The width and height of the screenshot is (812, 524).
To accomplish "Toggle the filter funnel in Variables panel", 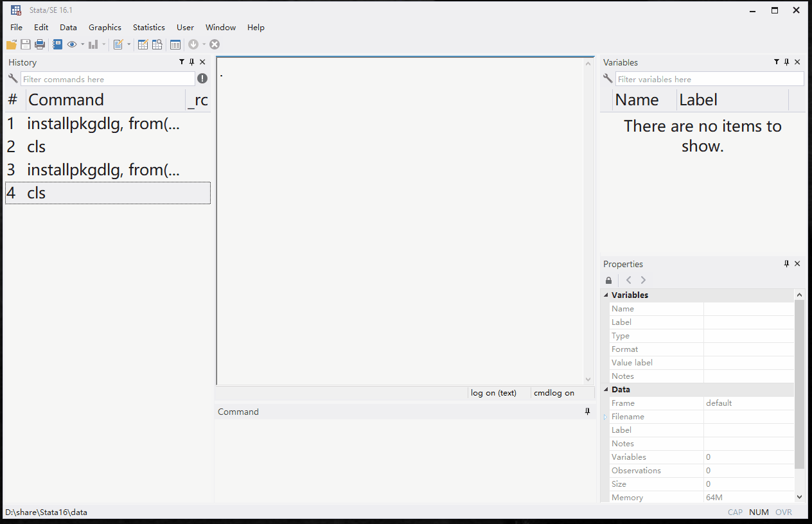I will click(776, 62).
